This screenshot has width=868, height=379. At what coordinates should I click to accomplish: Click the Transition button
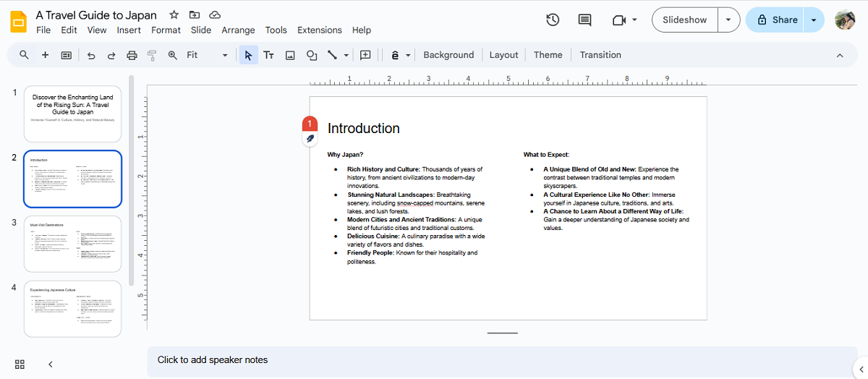click(x=600, y=55)
